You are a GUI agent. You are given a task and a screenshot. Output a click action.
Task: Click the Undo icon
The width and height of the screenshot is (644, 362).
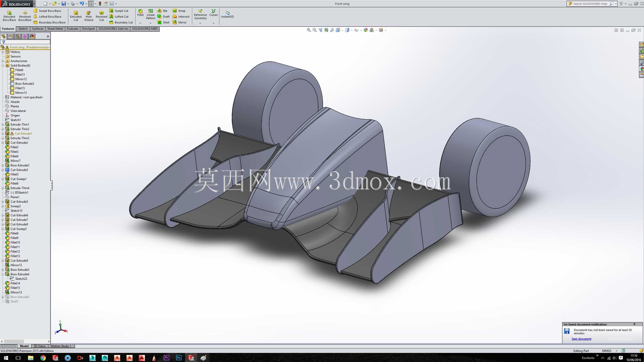(x=82, y=4)
